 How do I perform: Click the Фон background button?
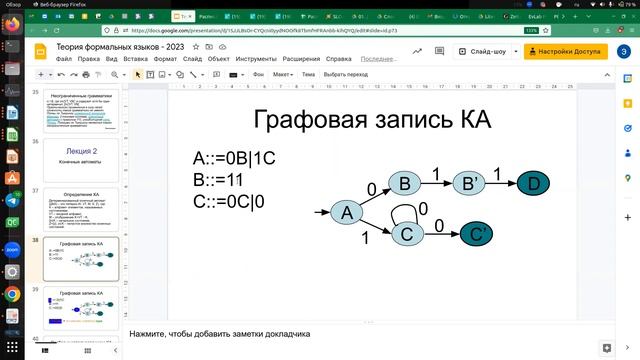point(258,75)
